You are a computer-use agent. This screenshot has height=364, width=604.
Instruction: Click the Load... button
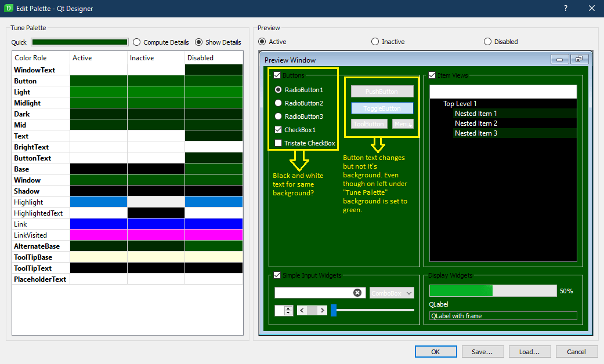coord(529,351)
